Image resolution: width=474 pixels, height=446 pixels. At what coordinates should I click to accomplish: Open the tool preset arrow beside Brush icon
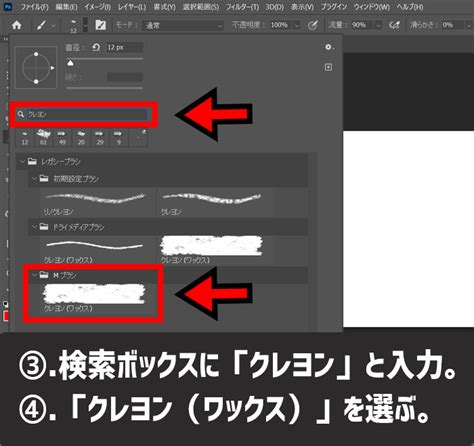tap(53, 26)
